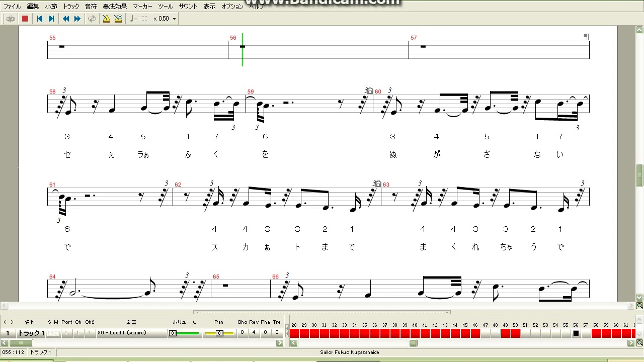Open the ファイル menu
Image resolution: width=644 pixels, height=362 pixels.
click(12, 7)
